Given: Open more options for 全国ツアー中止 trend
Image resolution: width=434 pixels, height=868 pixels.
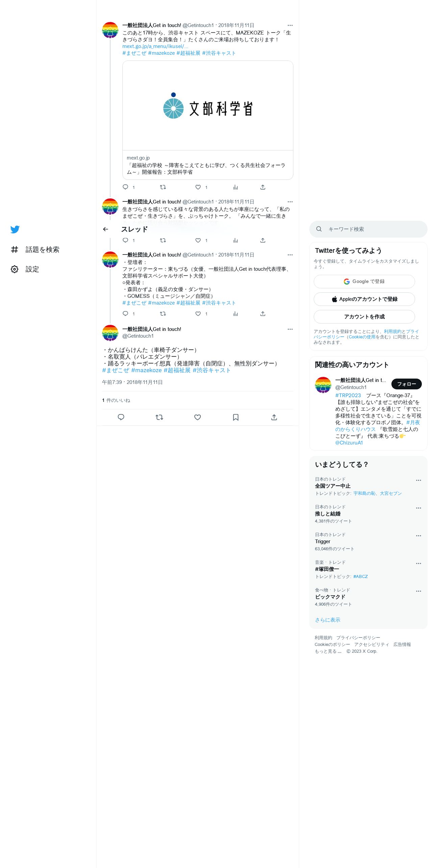Looking at the screenshot, I should point(418,480).
